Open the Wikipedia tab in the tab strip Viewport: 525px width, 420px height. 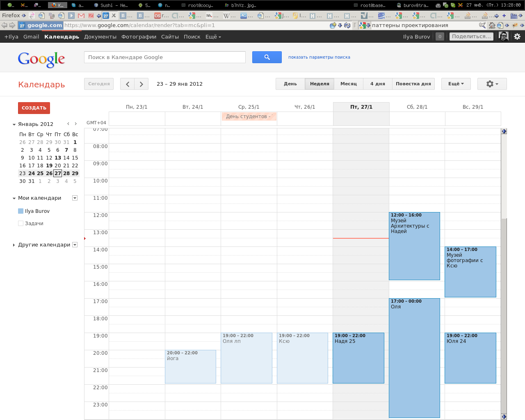[230, 16]
